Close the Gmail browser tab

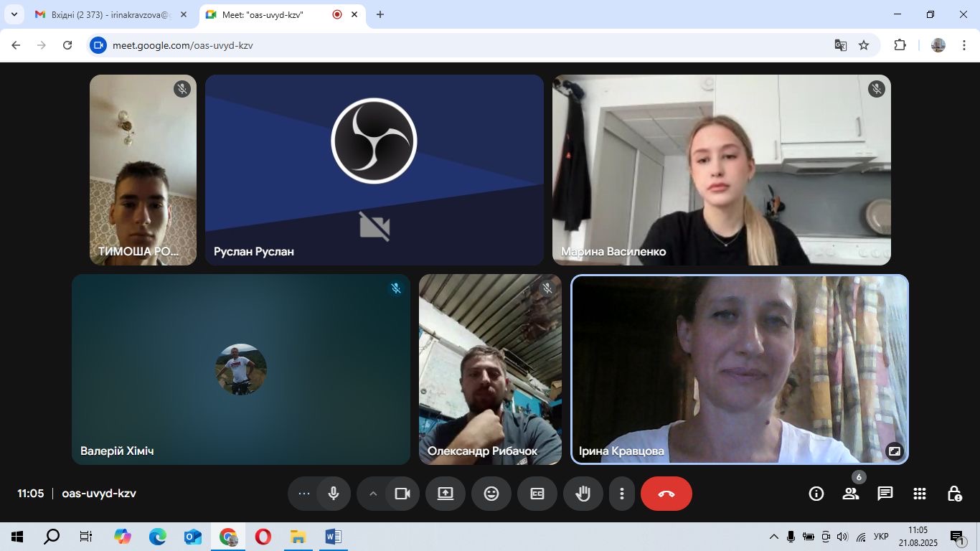(184, 14)
